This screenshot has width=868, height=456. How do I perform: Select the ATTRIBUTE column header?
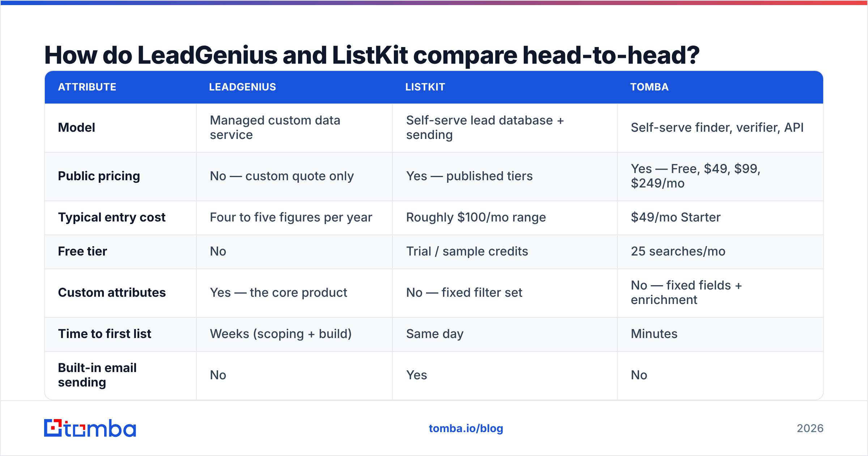click(87, 87)
